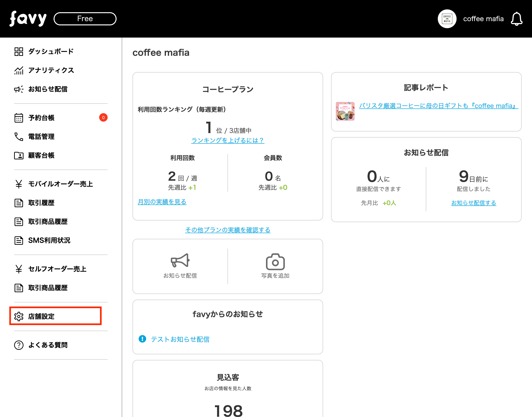
Task: Click the アナリティクス chart icon
Action: point(19,70)
